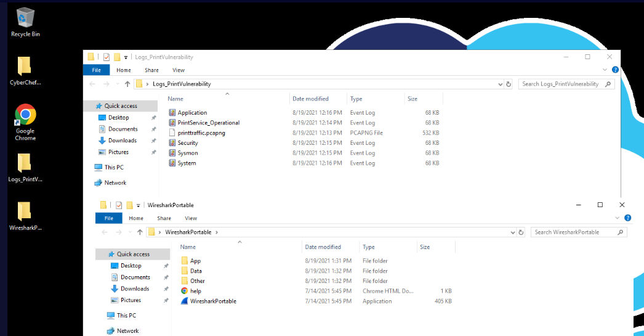Open File menu in WiresharkPortable window

[x=109, y=218]
